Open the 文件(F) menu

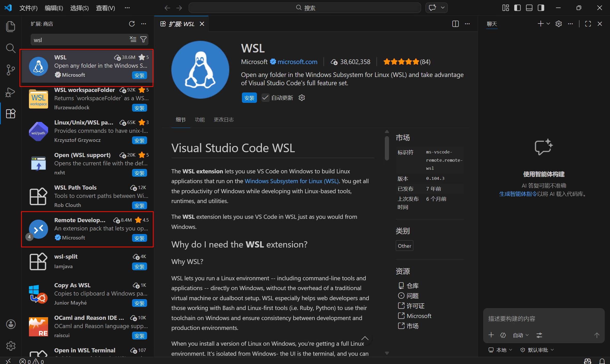click(28, 8)
